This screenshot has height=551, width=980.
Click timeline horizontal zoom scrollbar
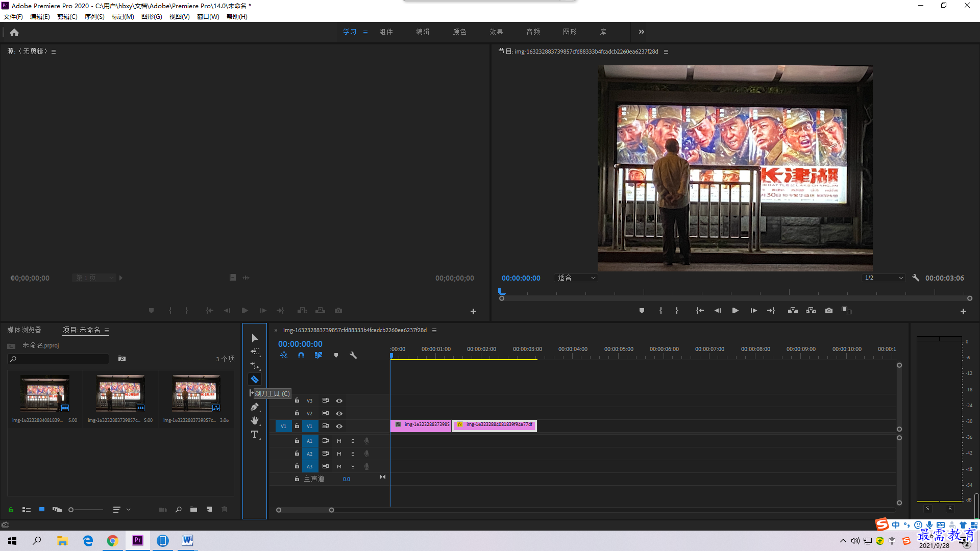click(x=305, y=510)
